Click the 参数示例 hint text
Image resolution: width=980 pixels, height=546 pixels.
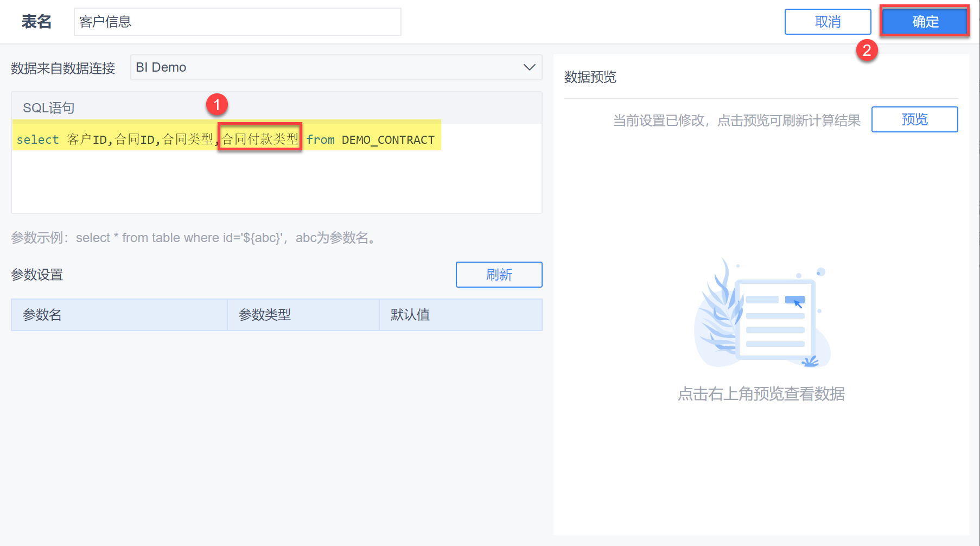194,238
